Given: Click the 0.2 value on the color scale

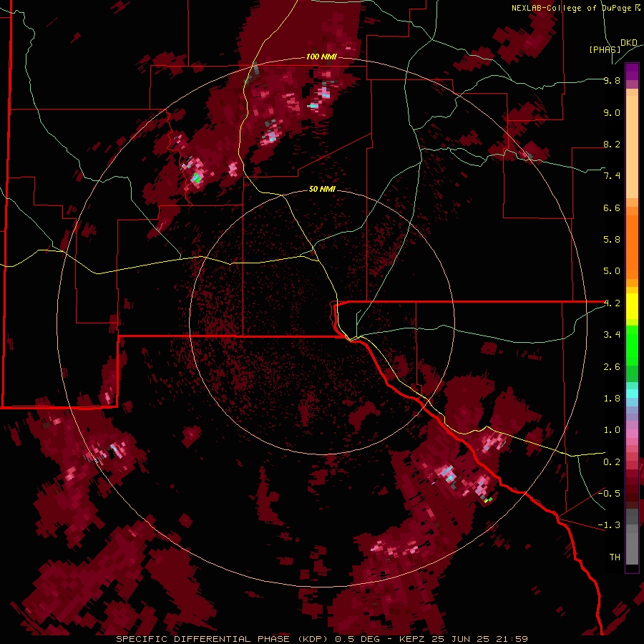Looking at the screenshot, I should coord(612,462).
